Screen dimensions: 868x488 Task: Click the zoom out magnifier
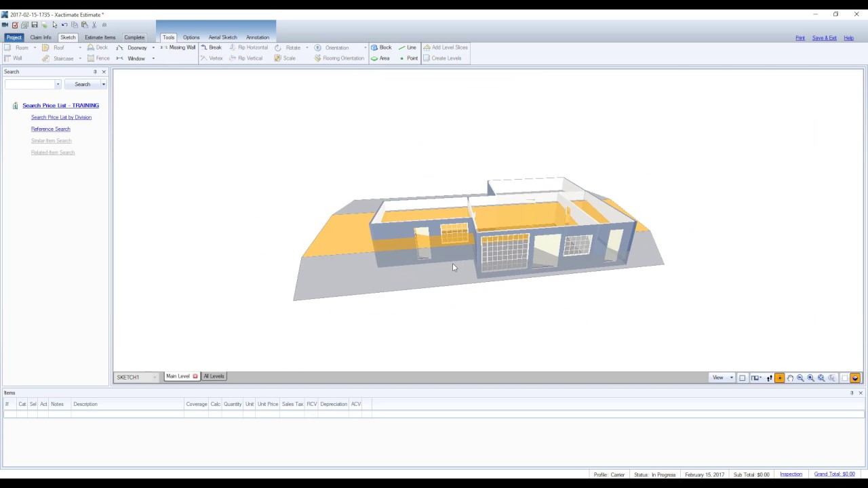click(800, 378)
